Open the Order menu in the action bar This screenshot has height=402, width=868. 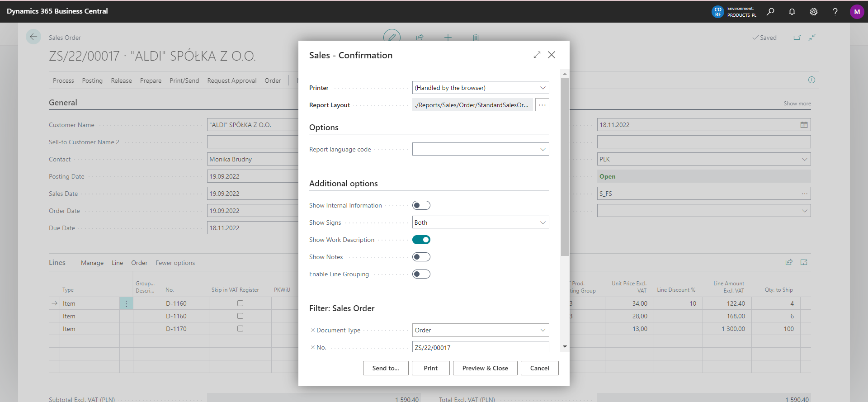coord(273,80)
